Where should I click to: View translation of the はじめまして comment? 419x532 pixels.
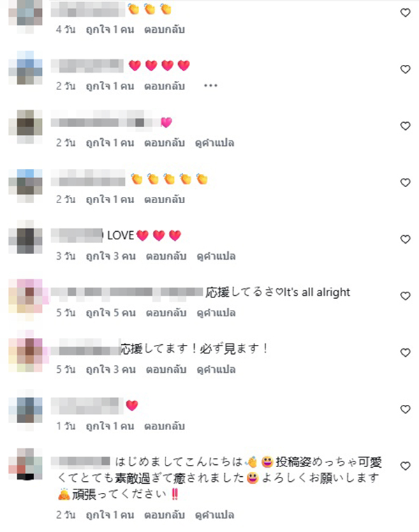click(214, 515)
